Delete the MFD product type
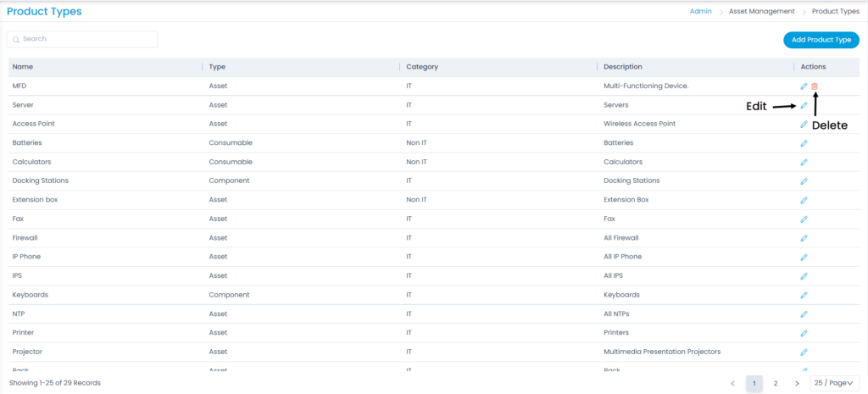Screen dimensions: 868x394 pyautogui.click(x=815, y=86)
